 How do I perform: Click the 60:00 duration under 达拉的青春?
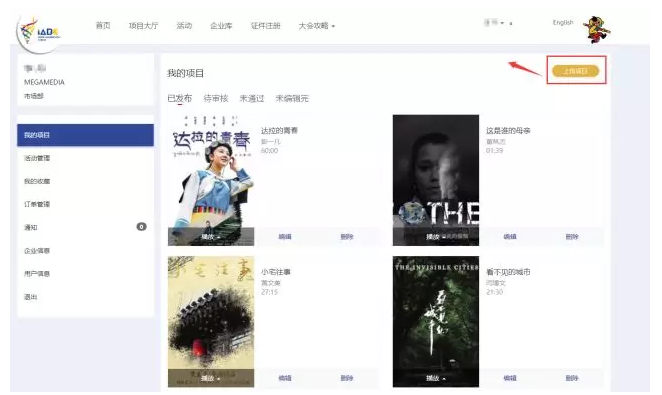[269, 151]
